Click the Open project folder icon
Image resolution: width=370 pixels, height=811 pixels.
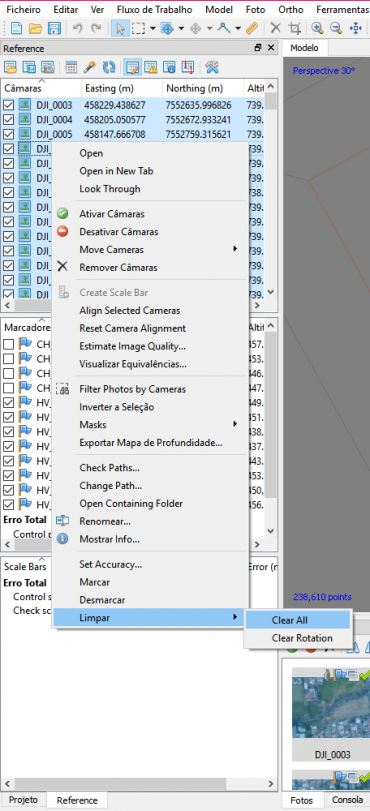click(35, 29)
